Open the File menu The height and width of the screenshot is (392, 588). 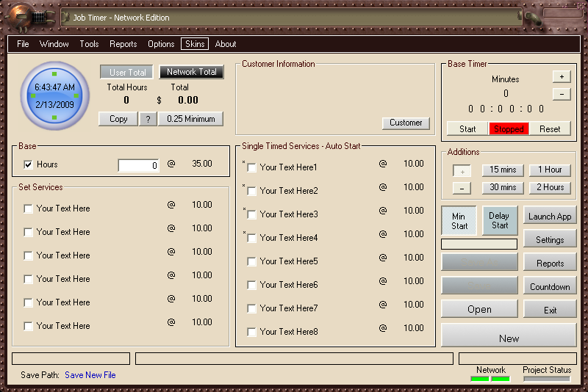(x=23, y=44)
